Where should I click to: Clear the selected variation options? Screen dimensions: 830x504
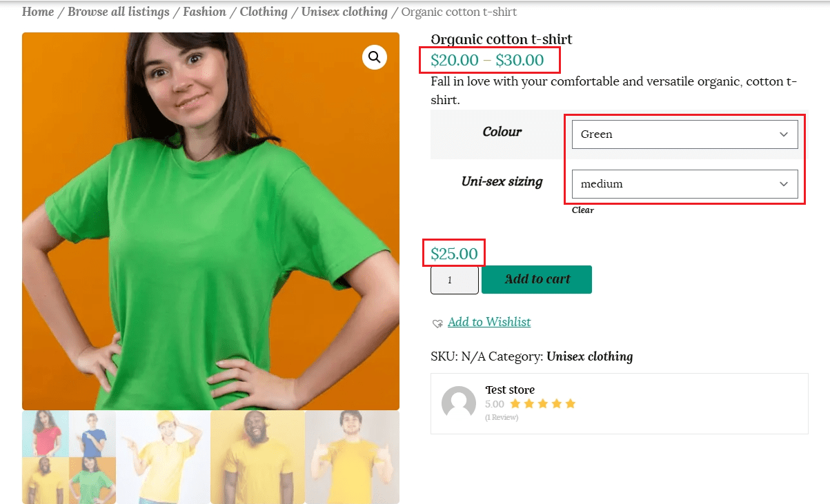[x=582, y=210]
